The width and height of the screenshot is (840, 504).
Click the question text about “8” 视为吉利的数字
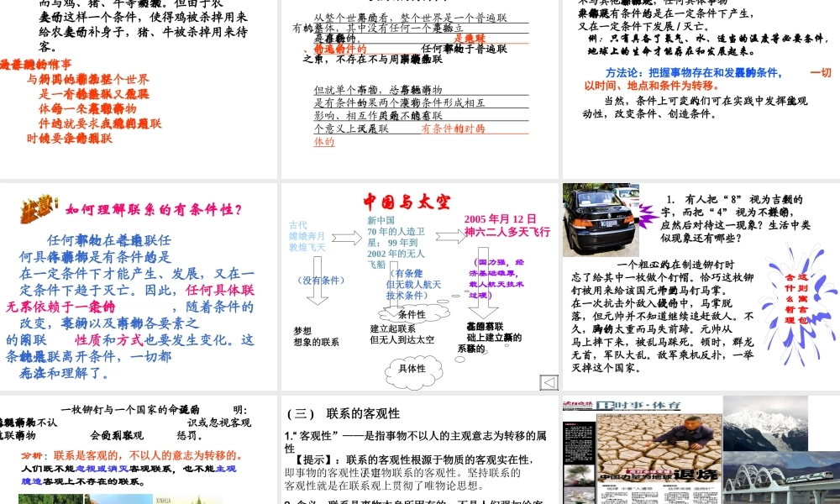pos(735,218)
